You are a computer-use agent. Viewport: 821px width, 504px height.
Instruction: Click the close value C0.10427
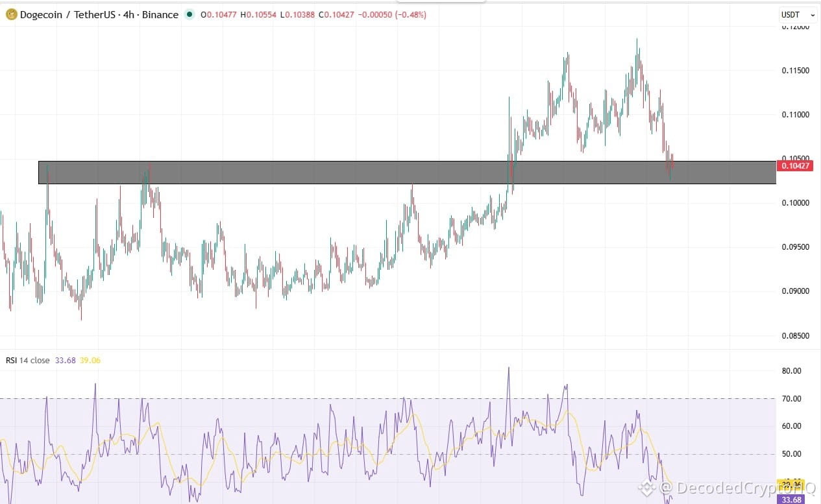(x=337, y=14)
